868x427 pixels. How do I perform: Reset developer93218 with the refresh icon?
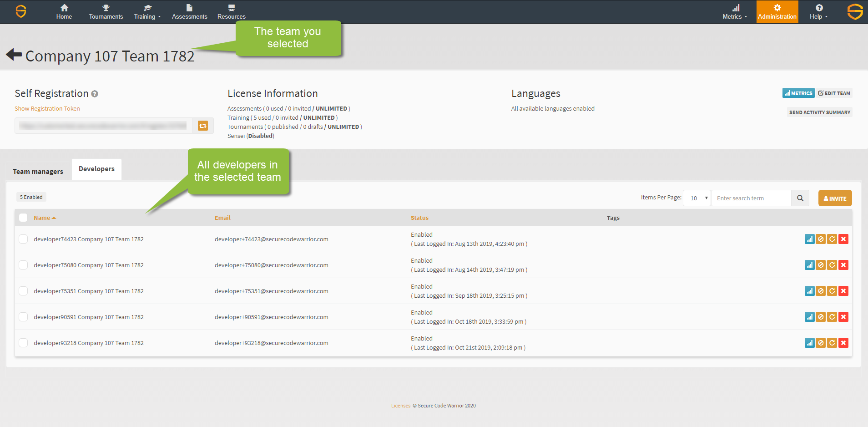click(832, 343)
